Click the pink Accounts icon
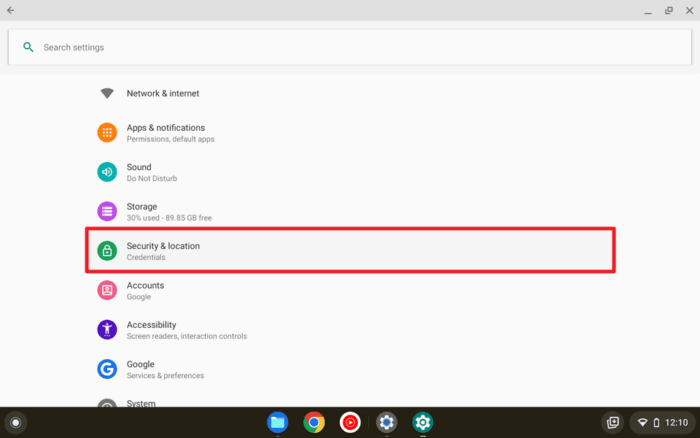This screenshot has width=700, height=438. point(107,290)
